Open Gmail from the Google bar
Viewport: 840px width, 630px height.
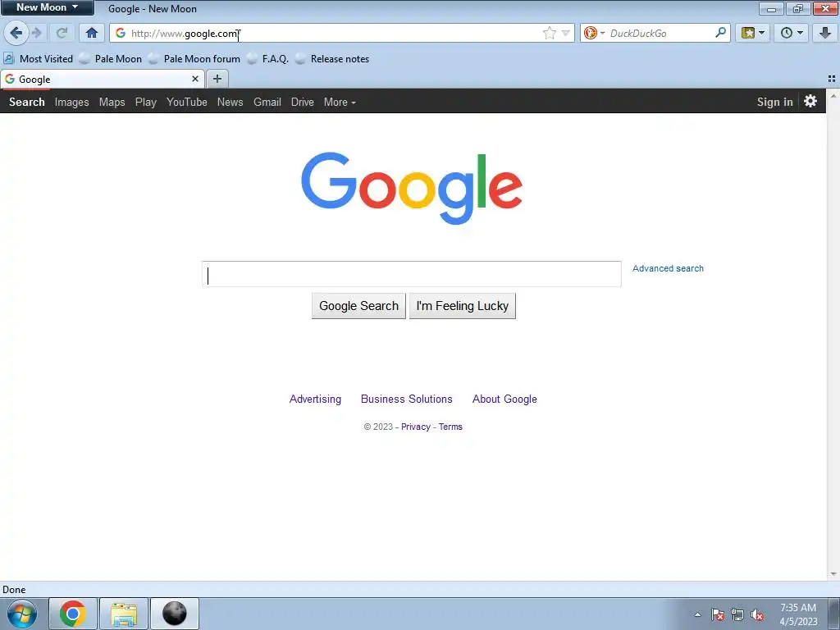coord(267,102)
